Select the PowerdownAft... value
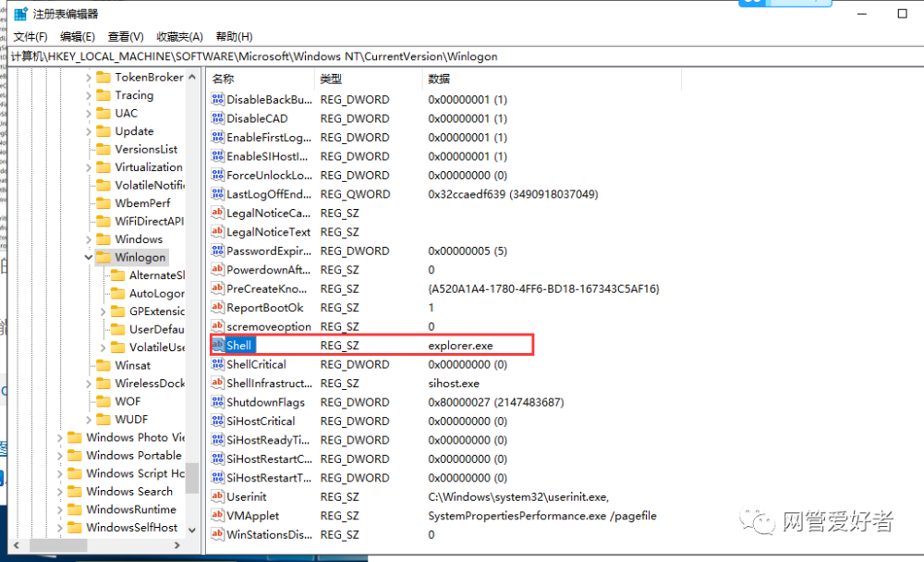 [x=268, y=270]
